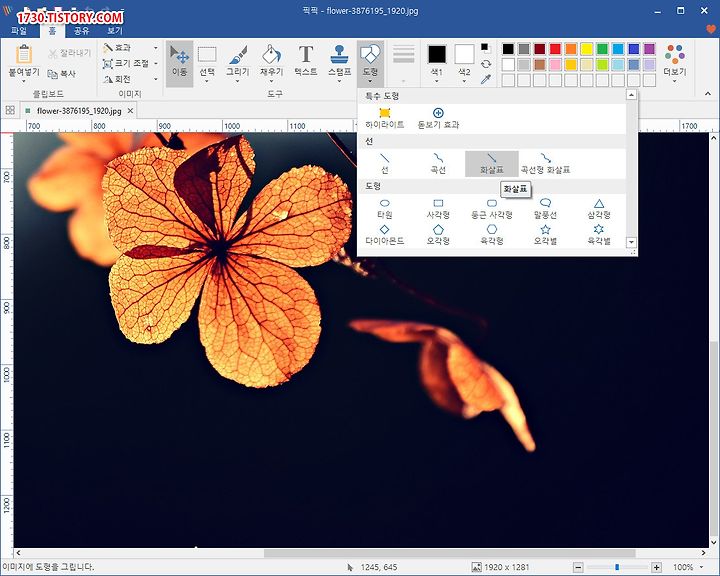Open More colors (더보기) palette
720x576 pixels.
tap(675, 62)
